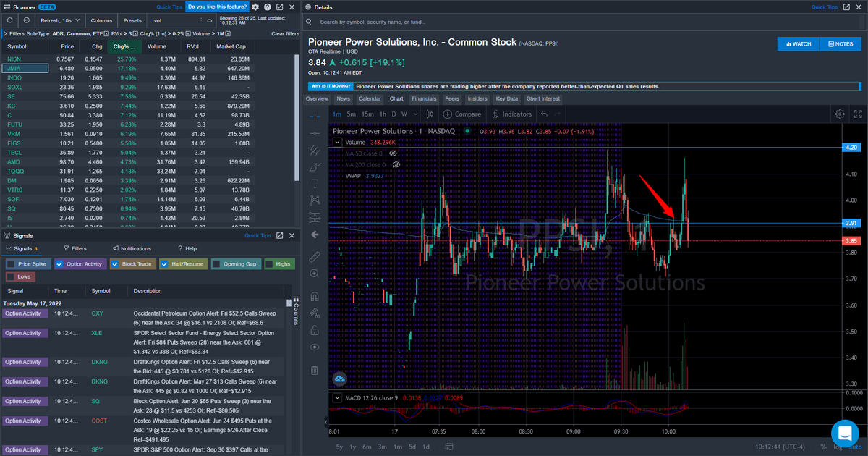Viewport: 868px width, 456px height.
Task: Switch to the Overview tab
Action: pos(317,98)
